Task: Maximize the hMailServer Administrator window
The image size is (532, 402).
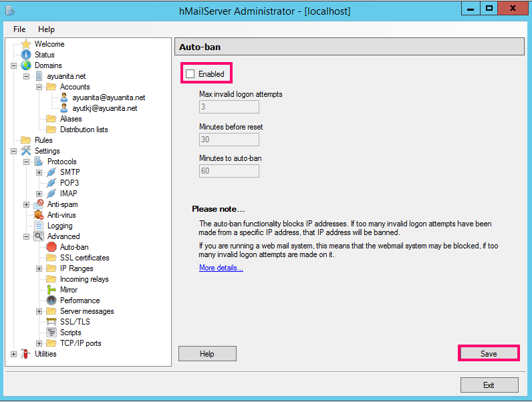Action: (489, 8)
